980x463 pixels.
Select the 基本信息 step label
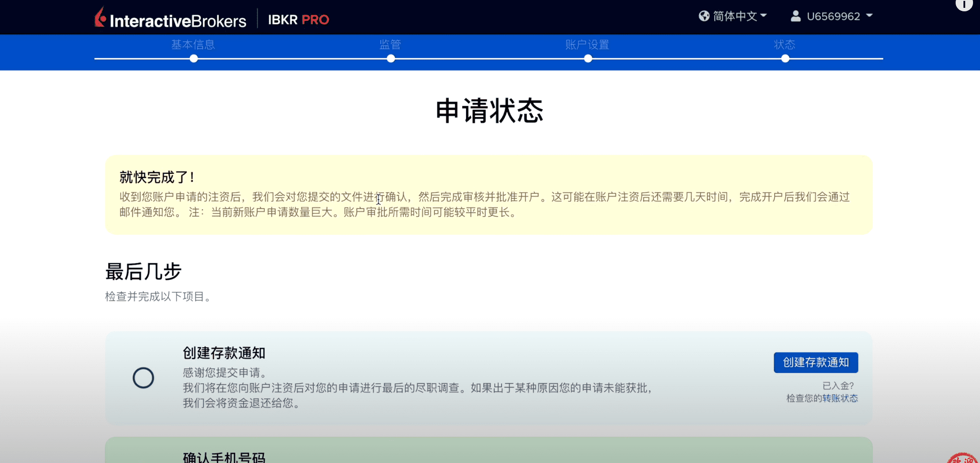(193, 45)
